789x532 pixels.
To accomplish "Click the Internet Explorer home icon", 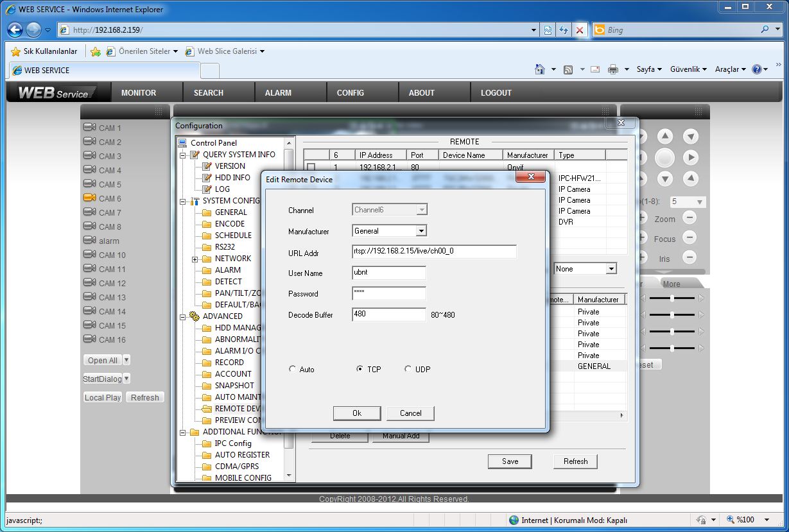I will click(x=540, y=69).
